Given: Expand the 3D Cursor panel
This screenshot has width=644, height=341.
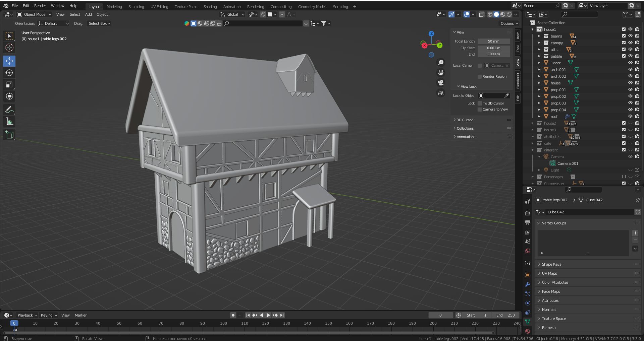Looking at the screenshot, I should click(x=465, y=120).
